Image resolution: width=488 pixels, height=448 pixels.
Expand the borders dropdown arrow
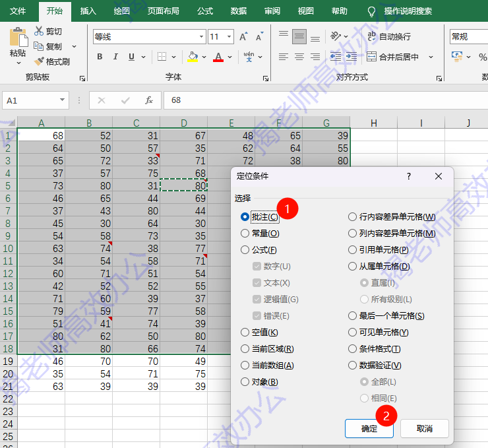pyautogui.click(x=173, y=57)
